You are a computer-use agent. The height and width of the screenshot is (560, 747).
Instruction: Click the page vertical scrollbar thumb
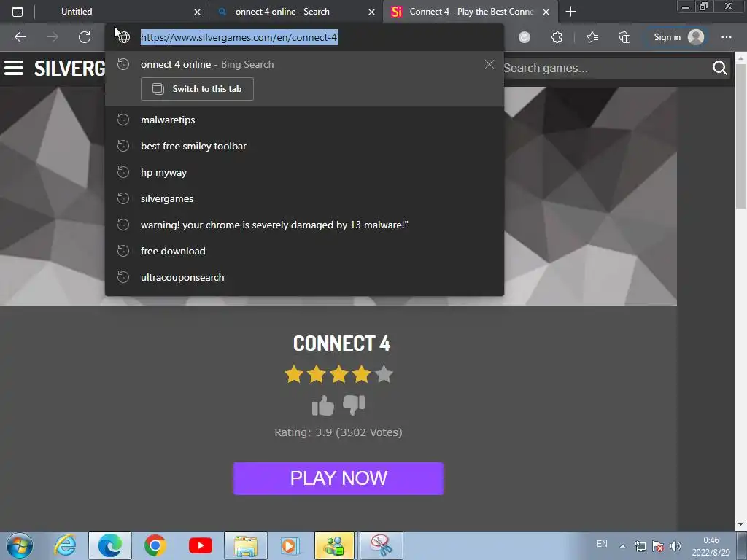741,136
